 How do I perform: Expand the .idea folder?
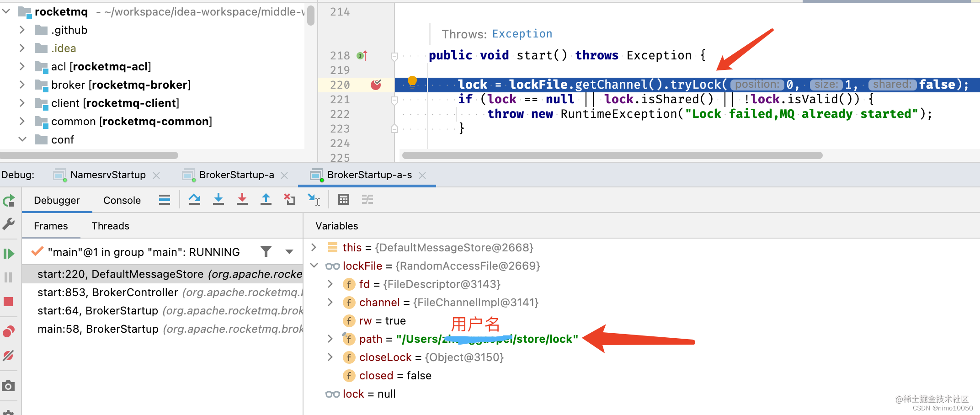[22, 48]
